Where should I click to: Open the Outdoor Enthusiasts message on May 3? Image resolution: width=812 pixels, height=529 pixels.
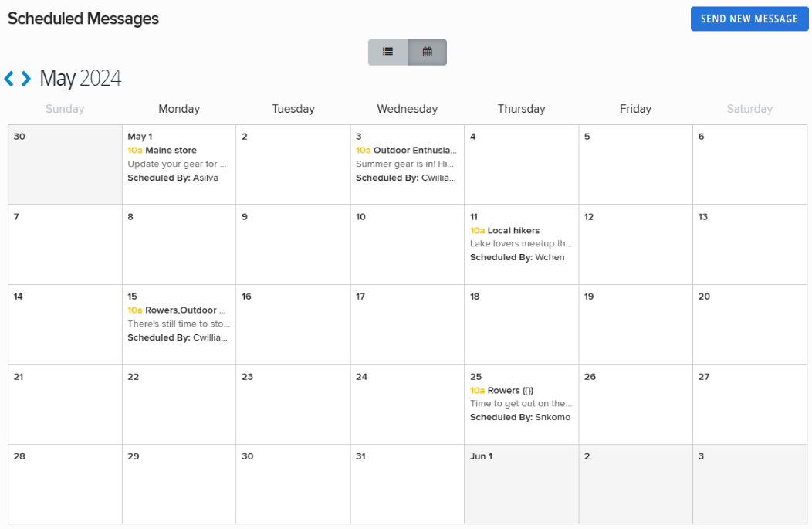point(407,150)
